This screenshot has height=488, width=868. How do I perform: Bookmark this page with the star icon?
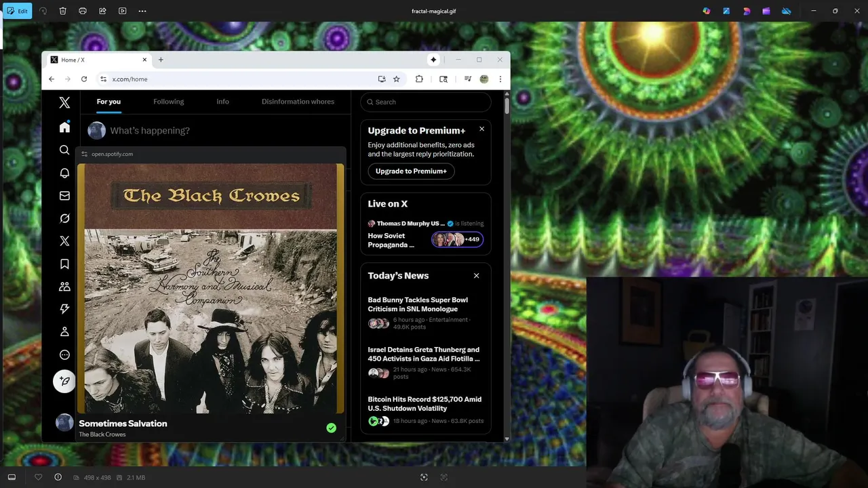point(397,79)
